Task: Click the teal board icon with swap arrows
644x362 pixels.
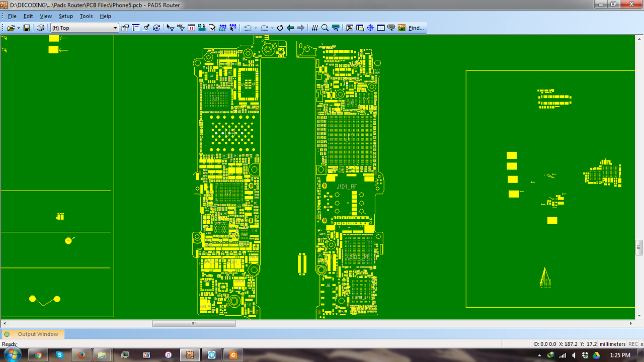Action: point(202,28)
